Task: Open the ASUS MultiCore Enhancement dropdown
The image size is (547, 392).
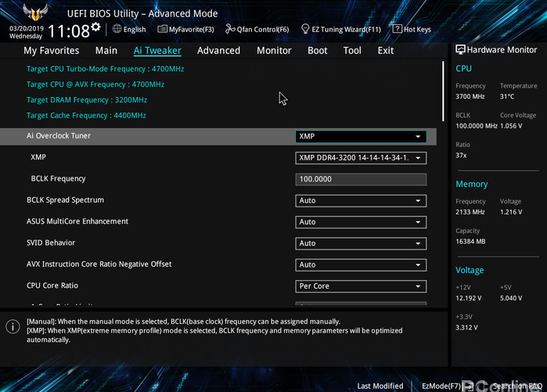Action: (x=361, y=222)
